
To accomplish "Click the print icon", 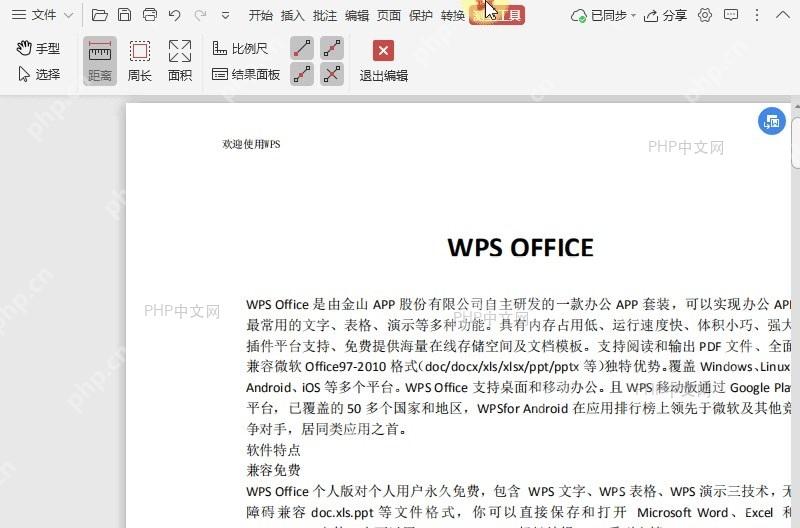I will pos(149,15).
